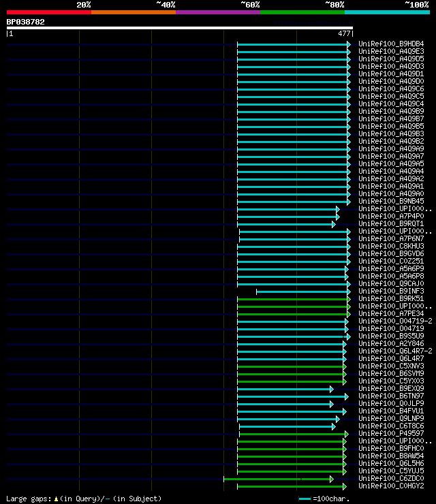Select the UniRef100_O04719-2 label
The height and width of the screenshot is (504, 436).
coord(396,321)
